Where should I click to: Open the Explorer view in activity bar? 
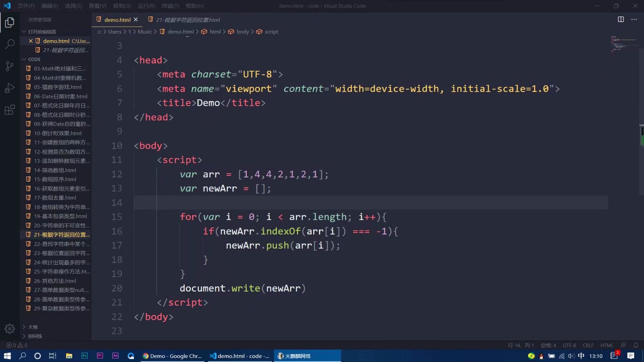point(10,23)
